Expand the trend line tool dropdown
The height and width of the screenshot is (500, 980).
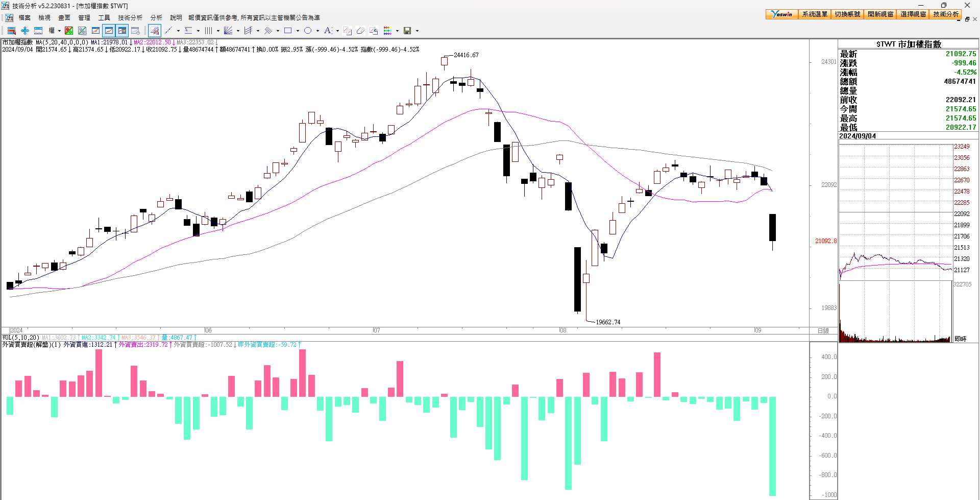pyautogui.click(x=178, y=31)
